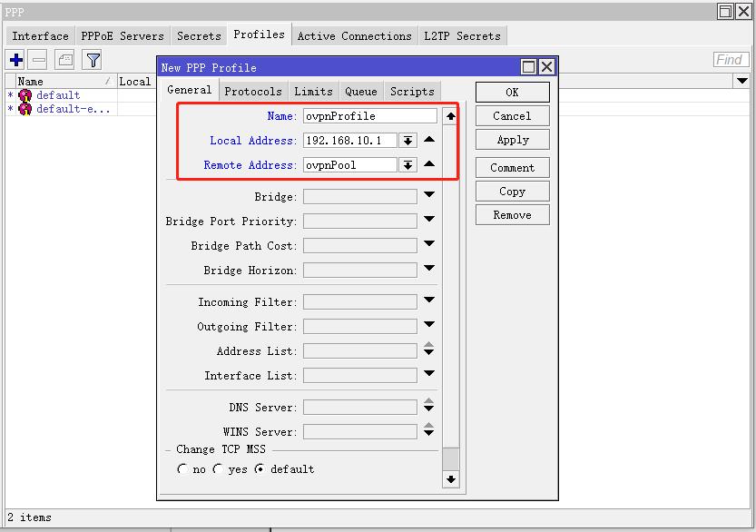Click the OK button

pyautogui.click(x=512, y=93)
